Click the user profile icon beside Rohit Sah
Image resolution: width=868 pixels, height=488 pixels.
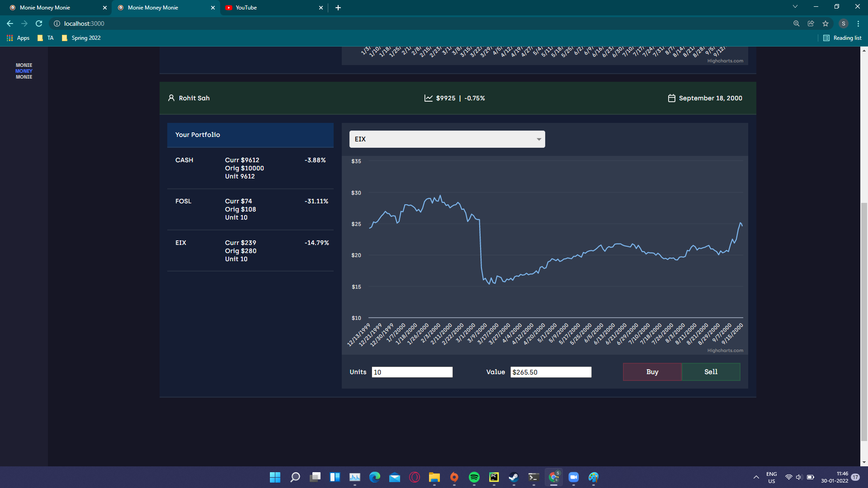pos(171,98)
